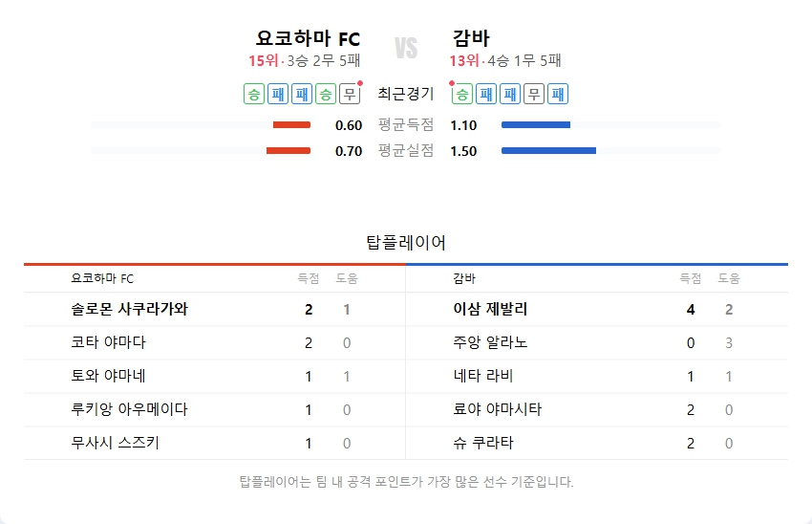Click Yokohama FC's most recent draw (무) badge

(351, 94)
